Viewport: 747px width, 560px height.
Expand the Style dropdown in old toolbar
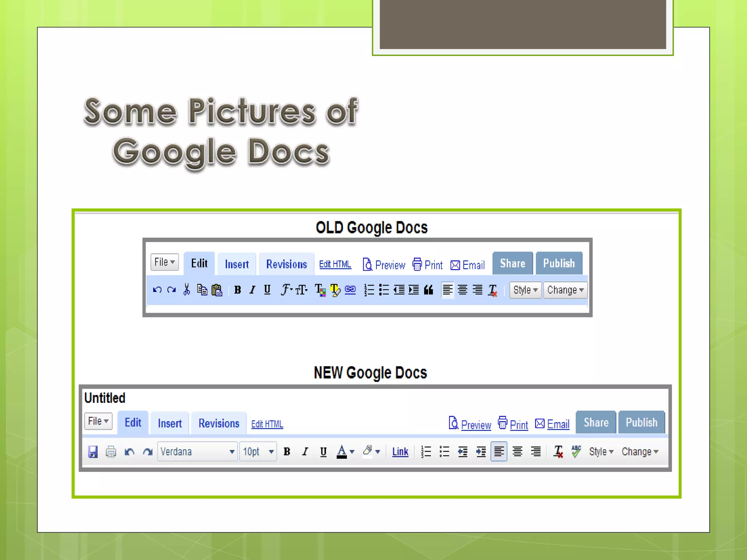point(525,290)
